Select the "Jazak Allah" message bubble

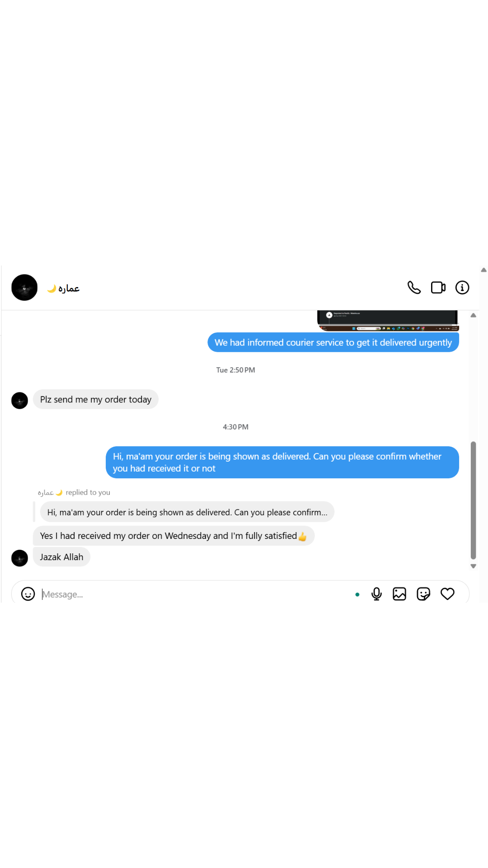pos(61,557)
